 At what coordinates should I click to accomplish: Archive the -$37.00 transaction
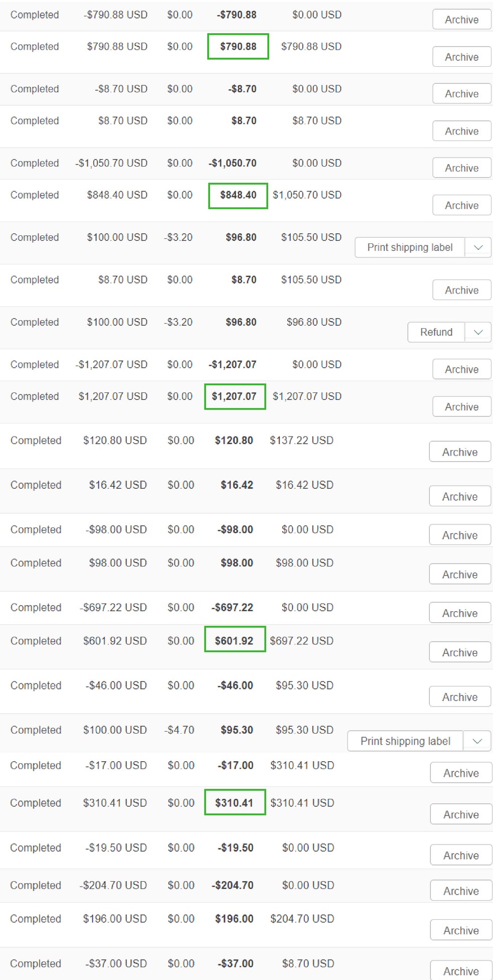461,970
